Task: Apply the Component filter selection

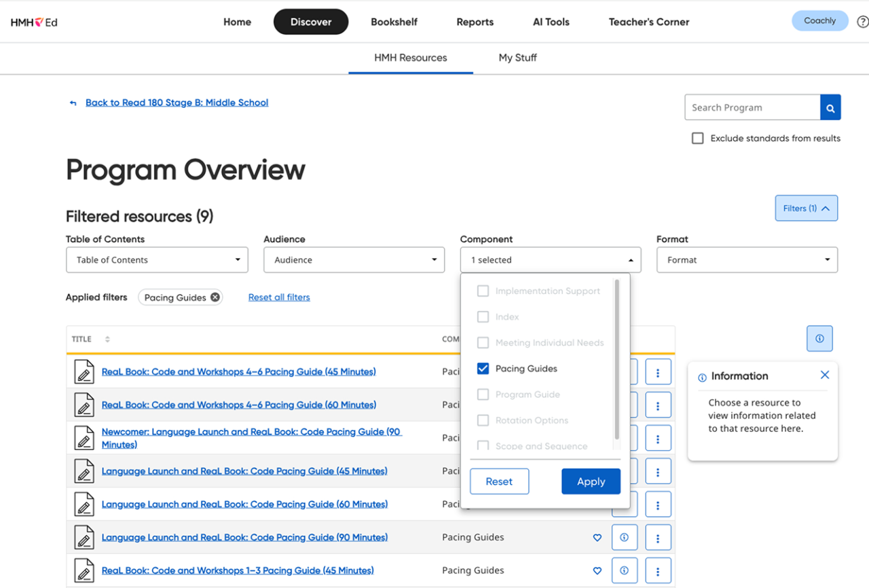Action: point(591,481)
